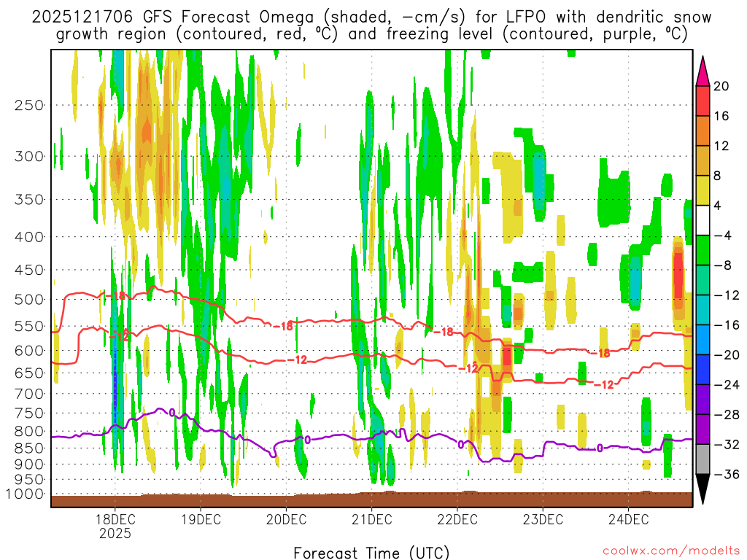747x560 pixels.
Task: Click the 850 pressure level label
Action: (x=30, y=448)
